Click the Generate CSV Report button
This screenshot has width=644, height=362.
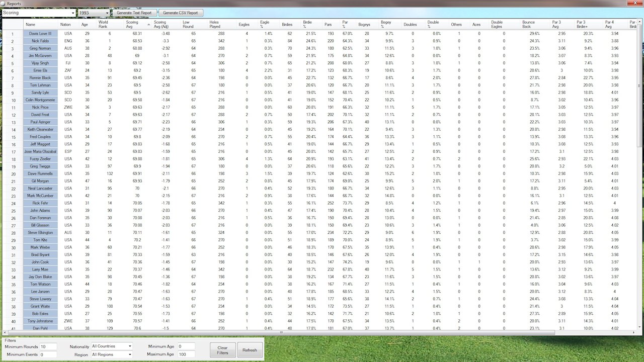coord(181,13)
